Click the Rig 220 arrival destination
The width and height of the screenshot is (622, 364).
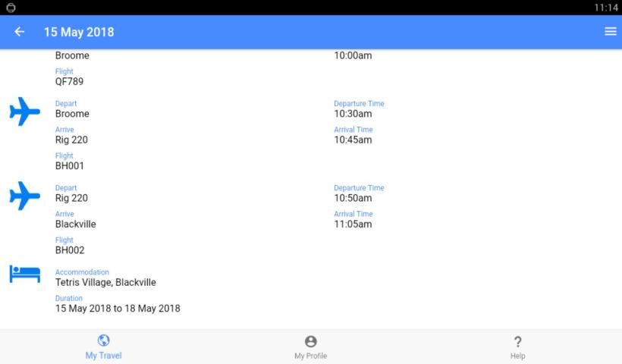pyautogui.click(x=71, y=140)
